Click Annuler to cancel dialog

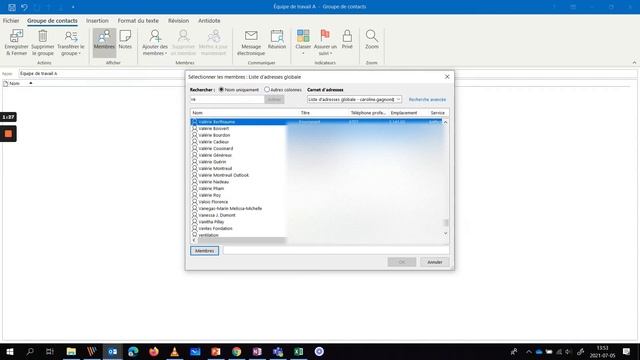[x=435, y=262]
